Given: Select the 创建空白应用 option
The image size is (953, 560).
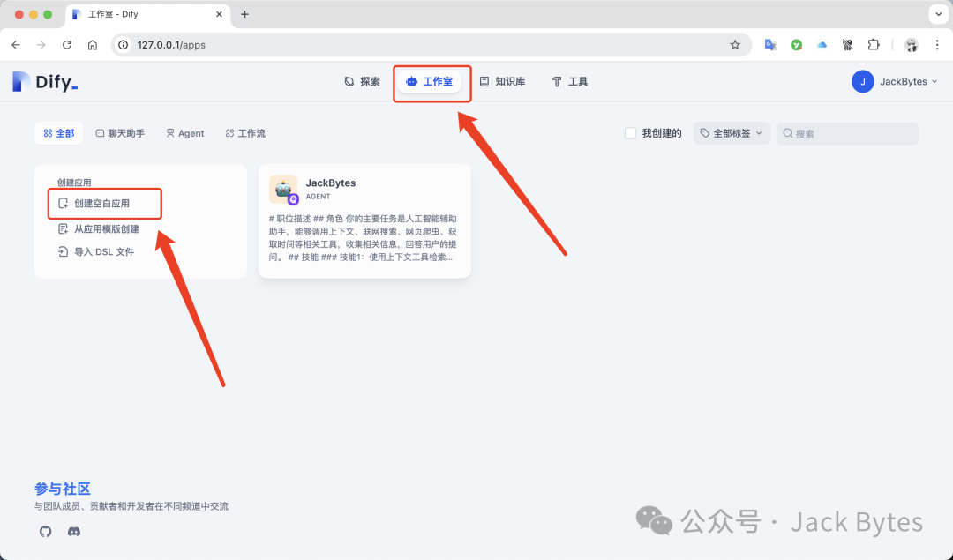Looking at the screenshot, I should tap(101, 204).
